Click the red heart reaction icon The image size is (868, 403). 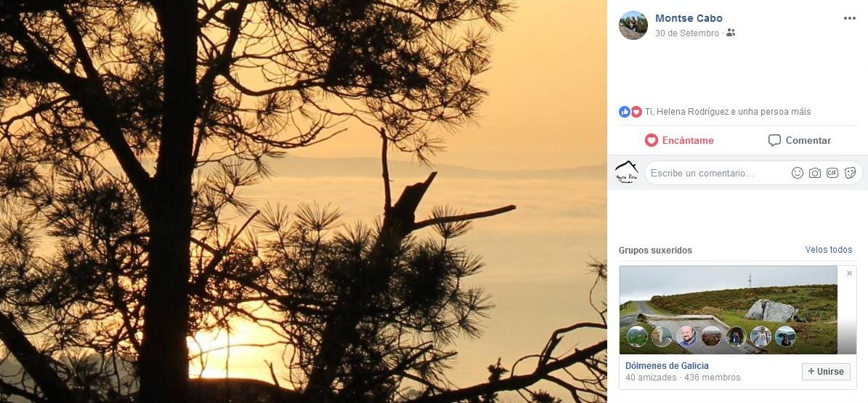pyautogui.click(x=636, y=112)
